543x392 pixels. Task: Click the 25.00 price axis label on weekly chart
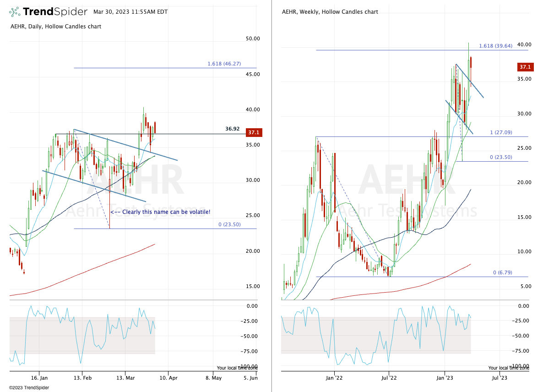[524, 148]
